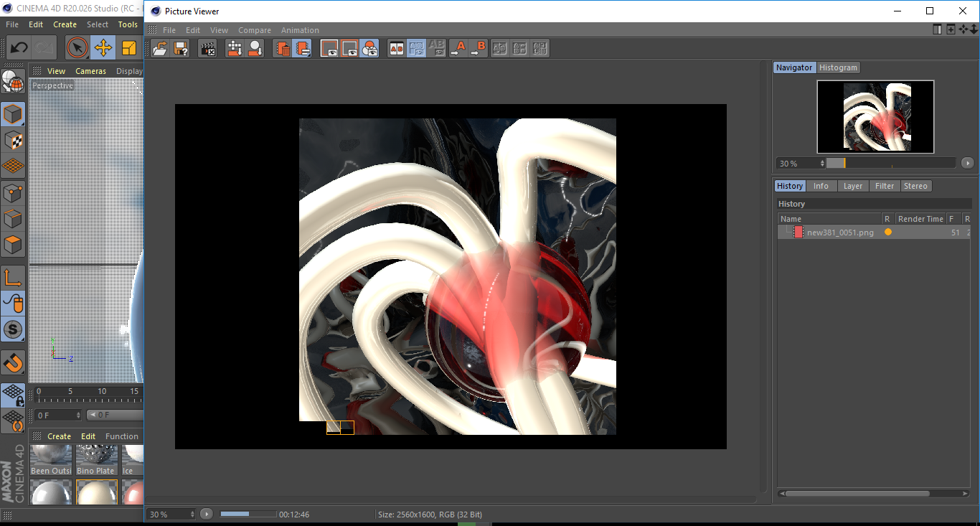The image size is (980, 526).
Task: Click the Make Editable icon in left palette
Action: point(13,82)
